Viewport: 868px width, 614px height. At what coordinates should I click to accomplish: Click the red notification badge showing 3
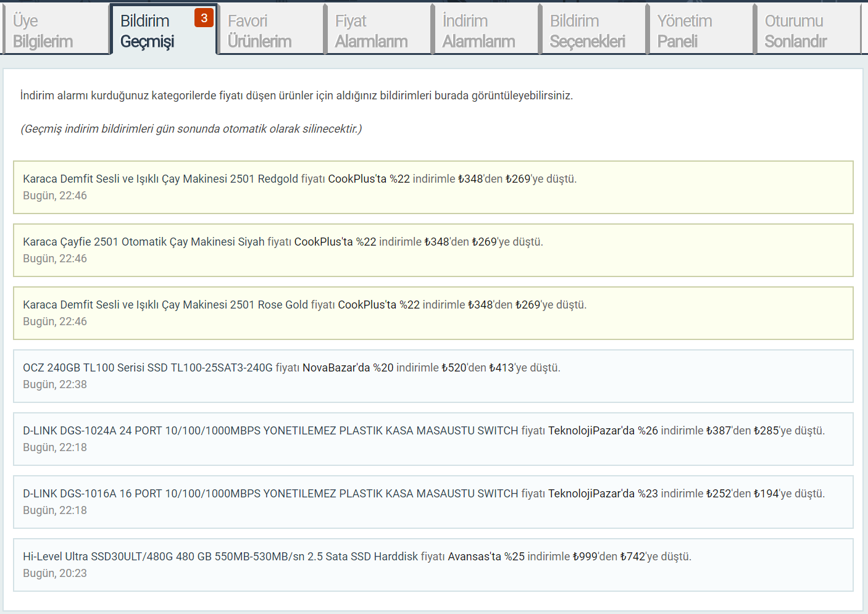point(204,18)
